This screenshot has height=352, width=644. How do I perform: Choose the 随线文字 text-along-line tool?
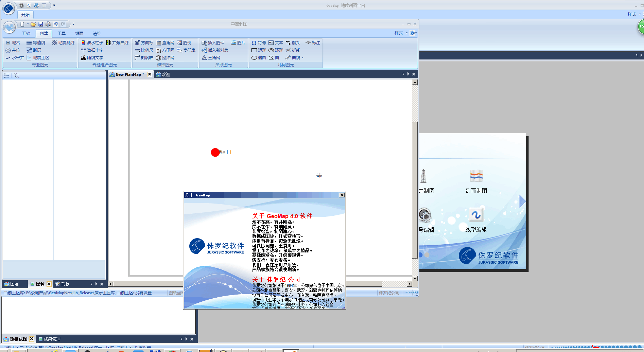pos(92,58)
